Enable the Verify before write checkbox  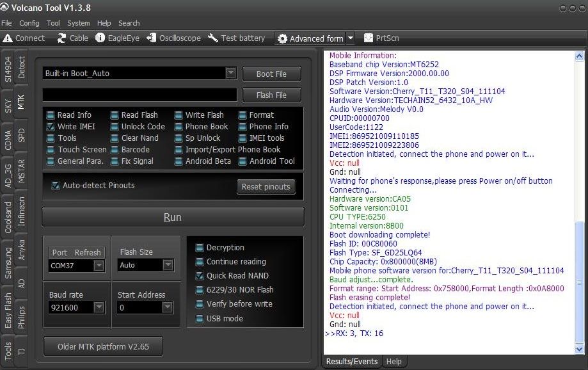(x=200, y=304)
